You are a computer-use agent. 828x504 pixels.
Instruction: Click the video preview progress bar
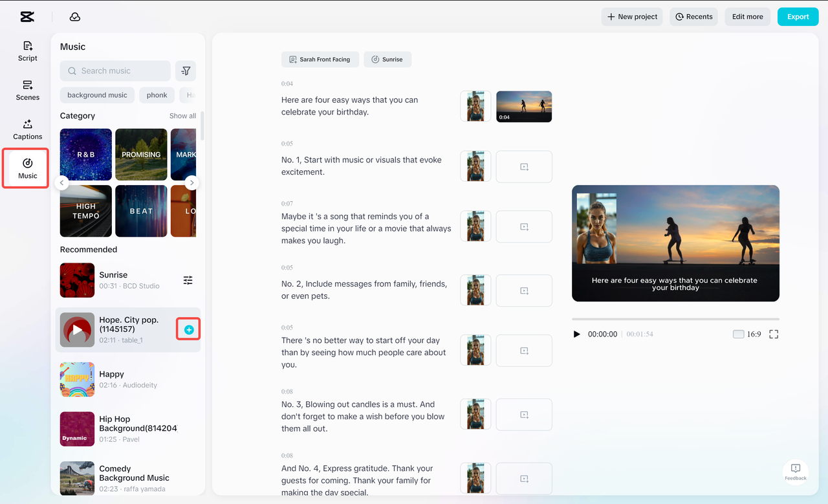(675, 319)
